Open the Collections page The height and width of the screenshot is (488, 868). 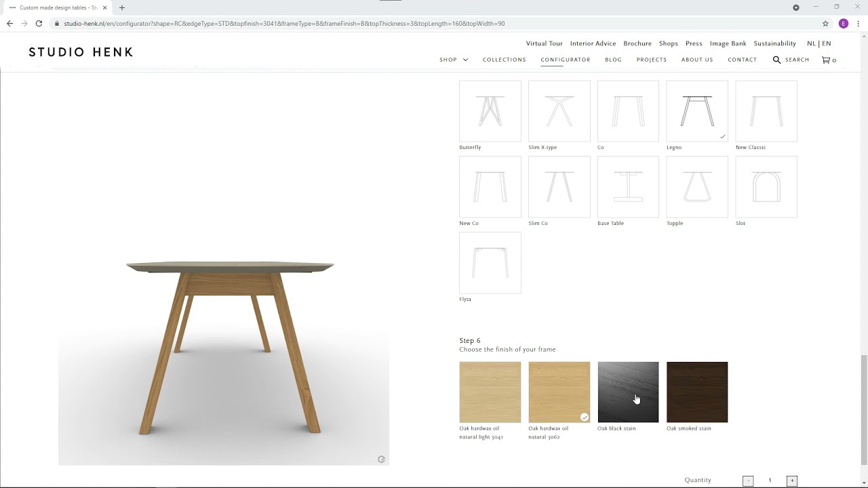tap(505, 60)
